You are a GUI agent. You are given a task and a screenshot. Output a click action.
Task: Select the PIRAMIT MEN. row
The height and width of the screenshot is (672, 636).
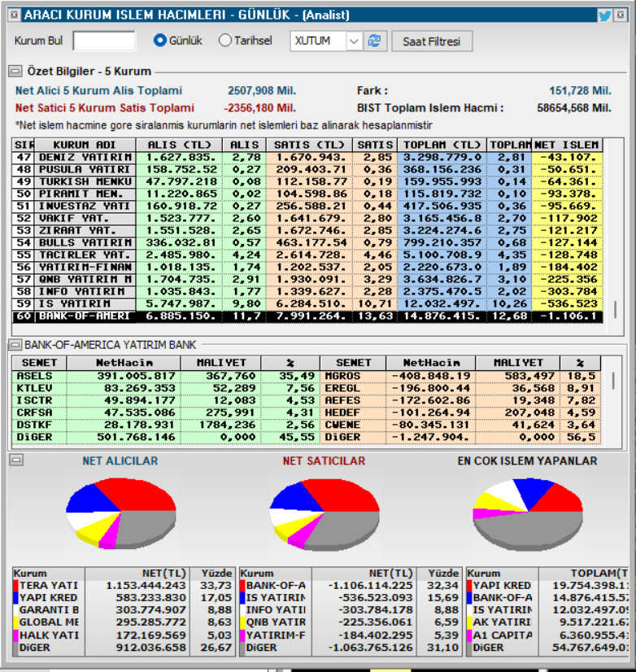307,194
